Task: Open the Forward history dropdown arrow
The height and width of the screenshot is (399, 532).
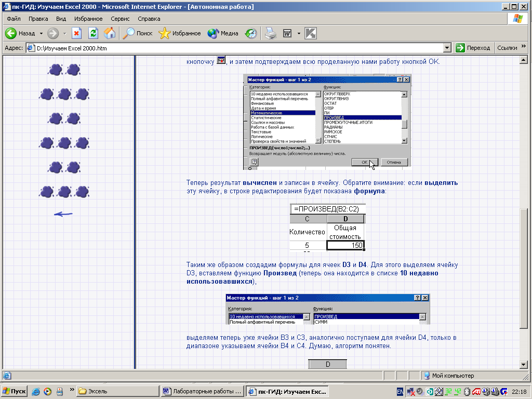Action: (x=64, y=33)
